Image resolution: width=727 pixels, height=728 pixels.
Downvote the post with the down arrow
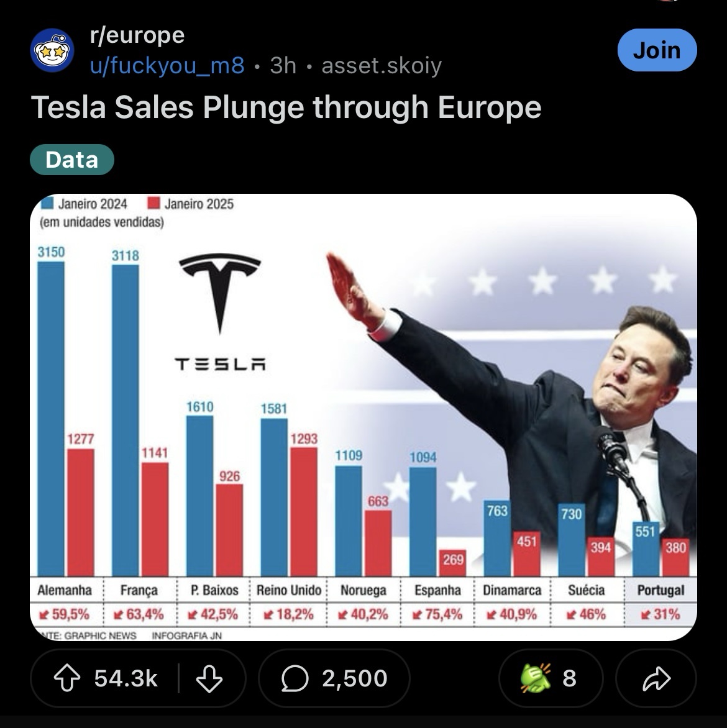pyautogui.click(x=209, y=678)
